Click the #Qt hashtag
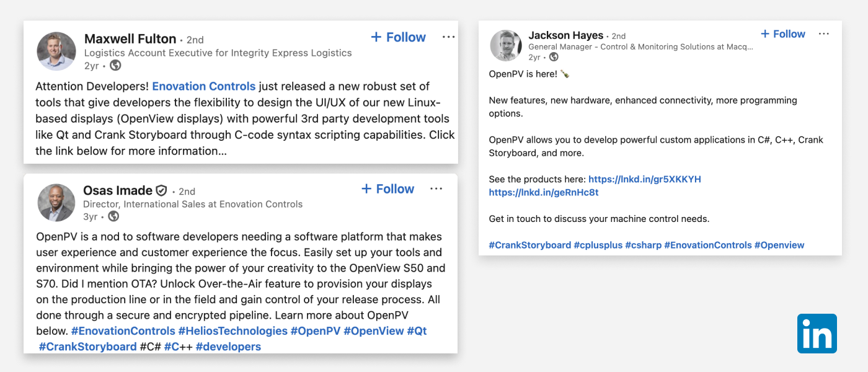The width and height of the screenshot is (868, 372). (x=417, y=331)
